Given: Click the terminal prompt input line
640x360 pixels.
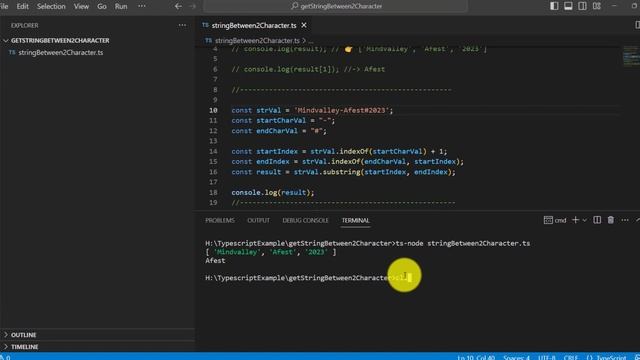Looking at the screenshot, I should click(x=308, y=278).
